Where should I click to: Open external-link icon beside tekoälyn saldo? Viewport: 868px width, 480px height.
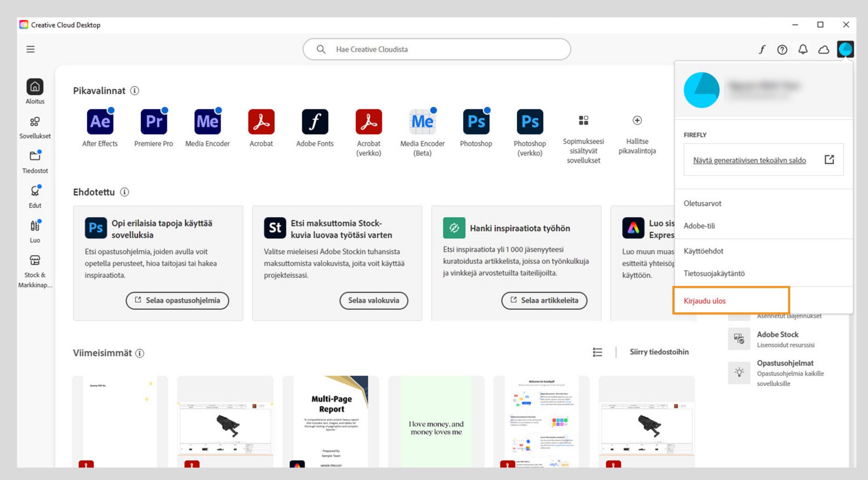(x=829, y=159)
